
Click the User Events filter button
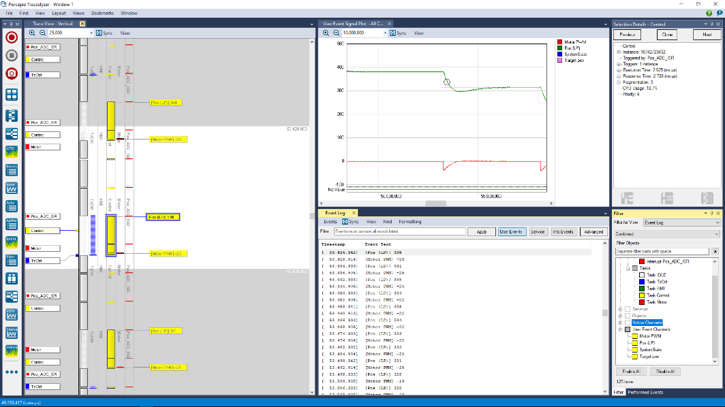511,232
